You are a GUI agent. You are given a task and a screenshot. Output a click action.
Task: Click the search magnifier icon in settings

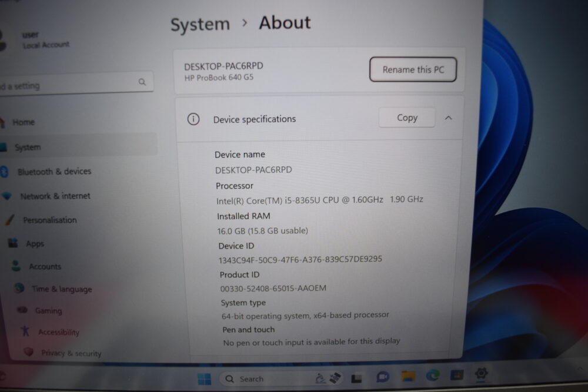tap(142, 82)
